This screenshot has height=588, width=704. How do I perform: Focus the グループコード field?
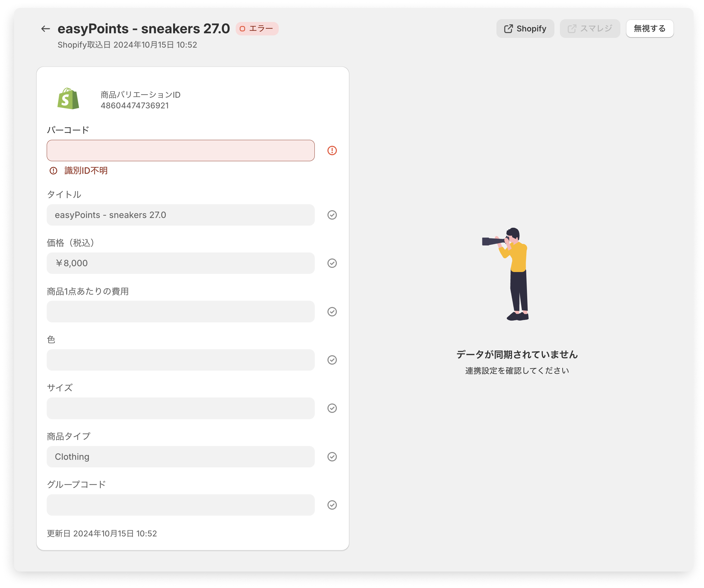(180, 505)
